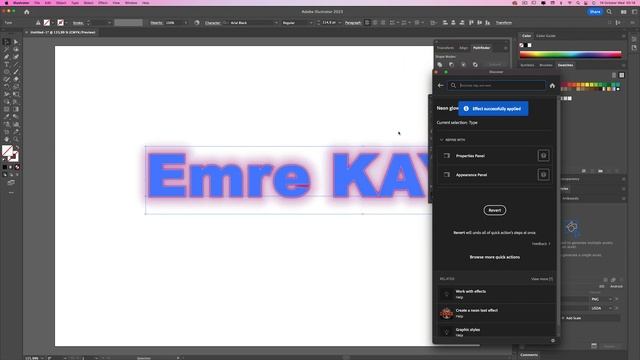Click Browse more quick actions

(494, 257)
